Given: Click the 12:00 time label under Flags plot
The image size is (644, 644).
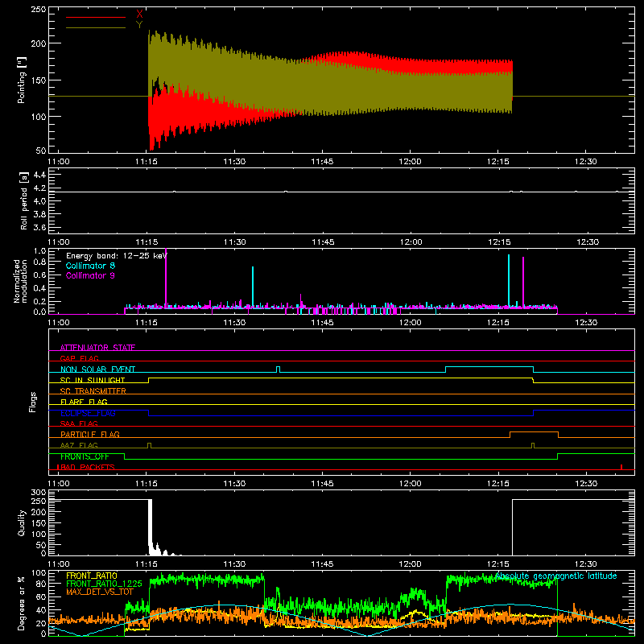Looking at the screenshot, I should coord(411,484).
